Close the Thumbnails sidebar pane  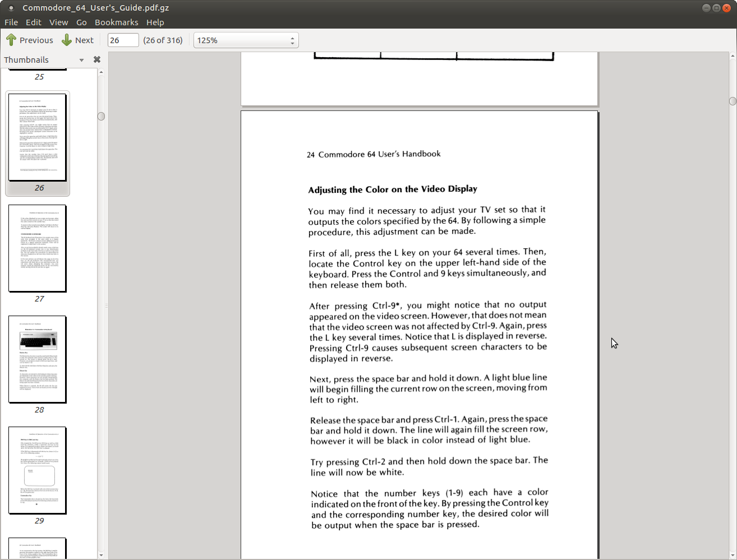pos(97,59)
